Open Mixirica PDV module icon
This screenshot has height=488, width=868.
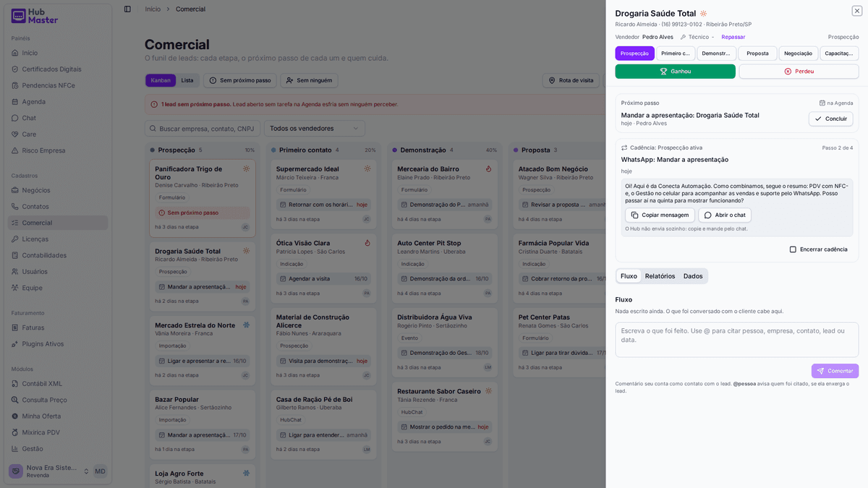pos(15,432)
